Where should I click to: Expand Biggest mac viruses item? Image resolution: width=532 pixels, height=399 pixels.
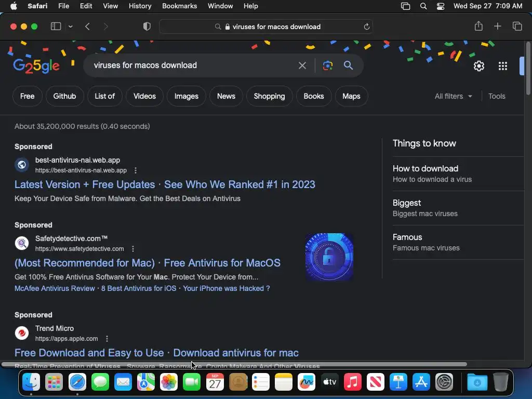[458, 208]
